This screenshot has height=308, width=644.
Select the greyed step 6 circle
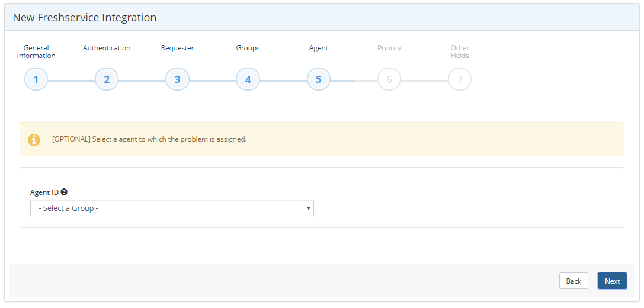(x=389, y=79)
